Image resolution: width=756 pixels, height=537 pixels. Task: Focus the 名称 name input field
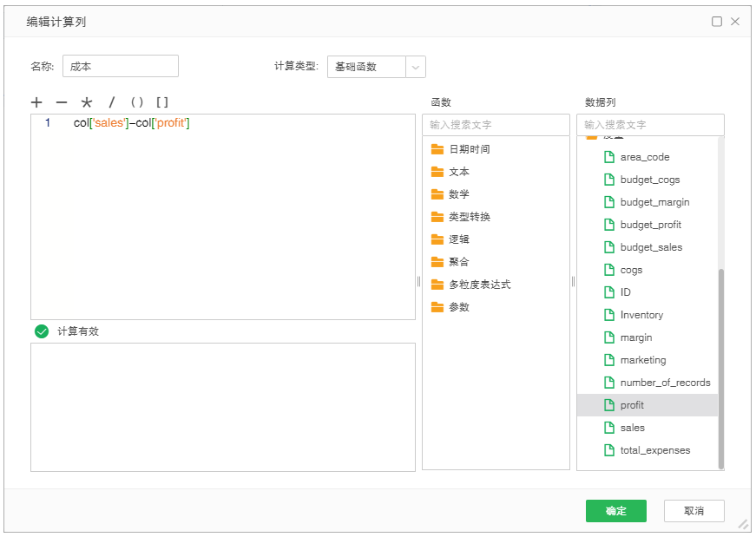pos(121,66)
